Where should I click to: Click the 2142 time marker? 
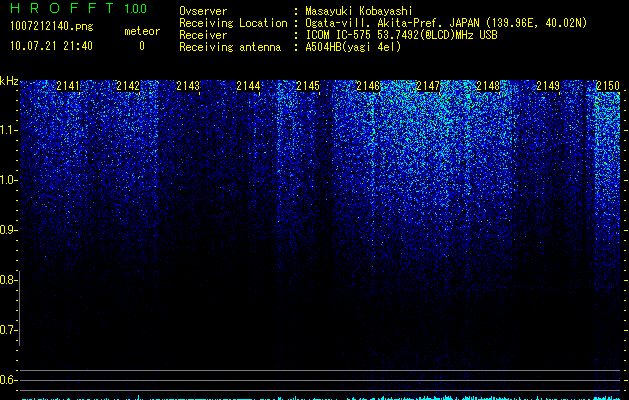tap(128, 86)
